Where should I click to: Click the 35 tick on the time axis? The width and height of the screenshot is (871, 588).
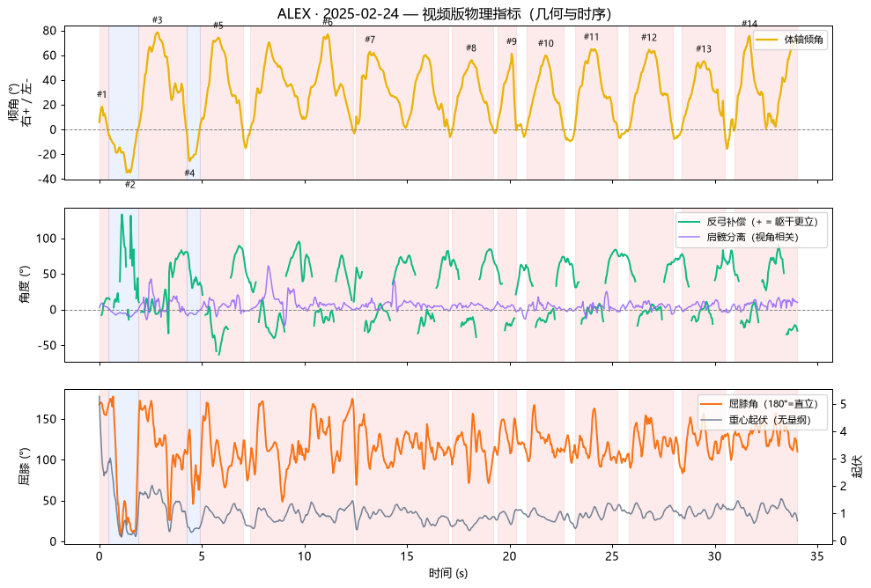coord(817,556)
